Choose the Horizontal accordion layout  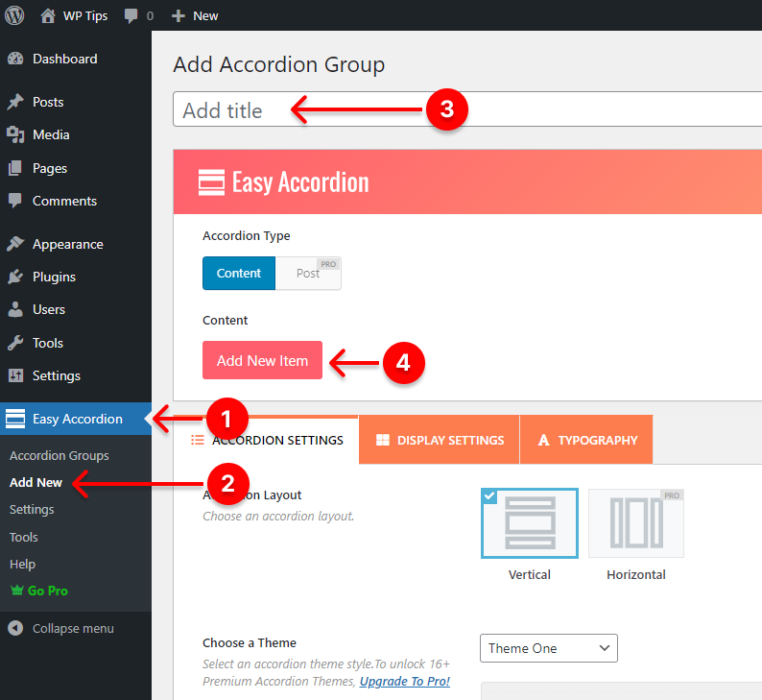[x=635, y=523]
